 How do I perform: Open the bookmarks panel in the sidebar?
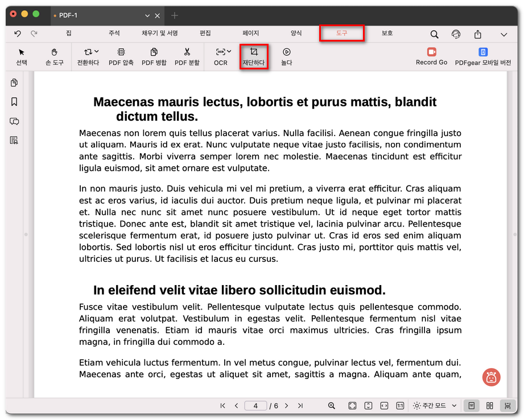[x=14, y=102]
